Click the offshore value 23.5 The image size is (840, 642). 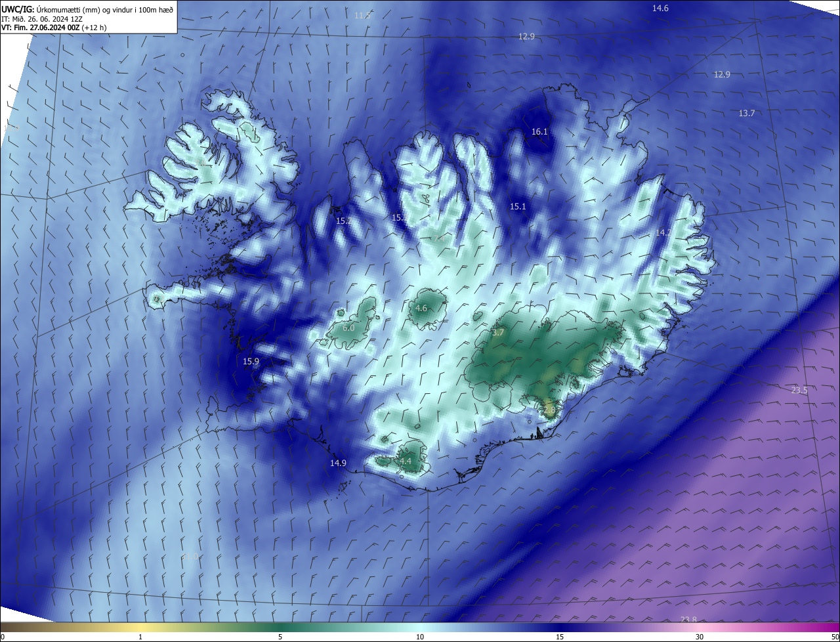[799, 391]
